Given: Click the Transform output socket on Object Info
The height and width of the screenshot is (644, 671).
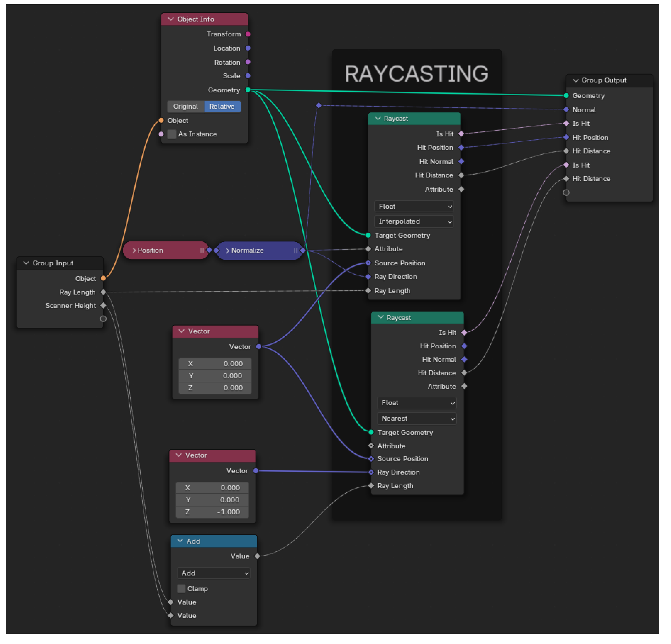Looking at the screenshot, I should pyautogui.click(x=248, y=34).
